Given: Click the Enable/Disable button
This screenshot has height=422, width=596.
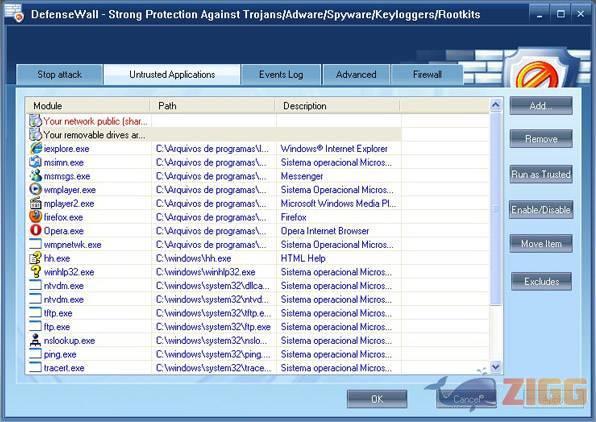Looking at the screenshot, I should (x=541, y=209).
